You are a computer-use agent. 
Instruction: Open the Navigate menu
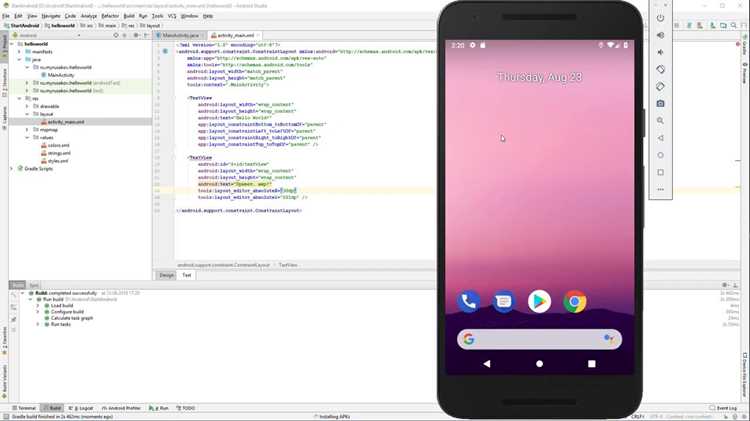pyautogui.click(x=51, y=16)
